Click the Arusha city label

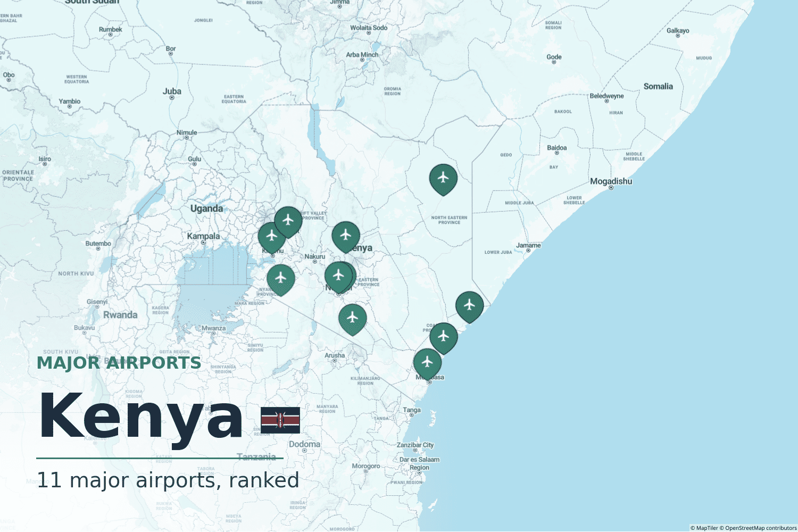335,355
